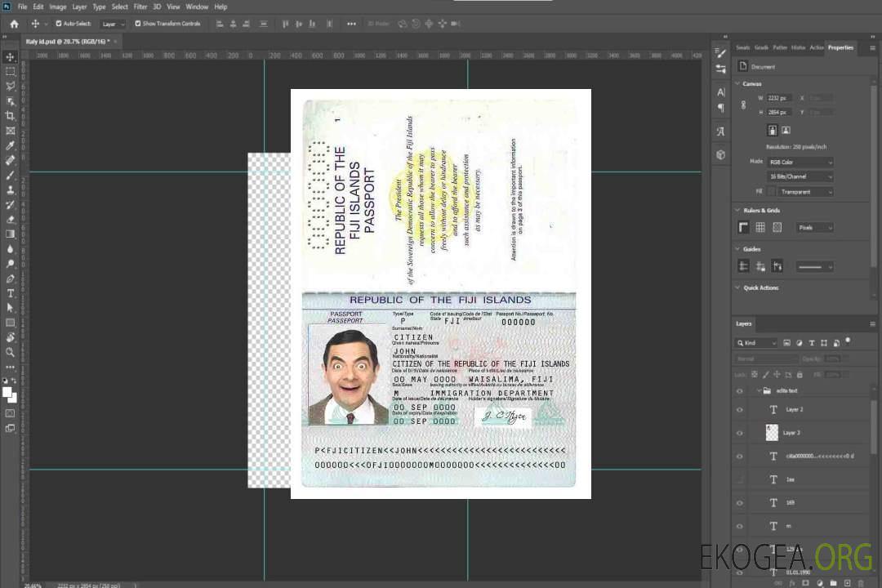Screen dimensions: 882x588
Task: Open the Auto-Select Layer dropdown
Action: pos(113,24)
